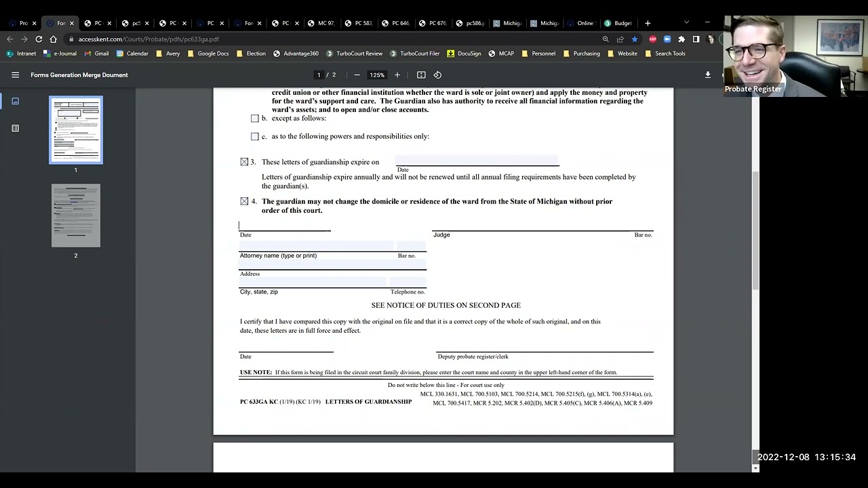Zoom out of the PDF document
Image resolution: width=868 pixels, height=488 pixels.
(x=357, y=75)
